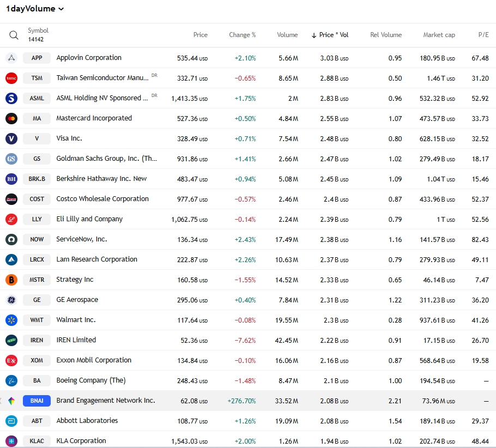Click the Applovin company logo icon

click(11, 58)
